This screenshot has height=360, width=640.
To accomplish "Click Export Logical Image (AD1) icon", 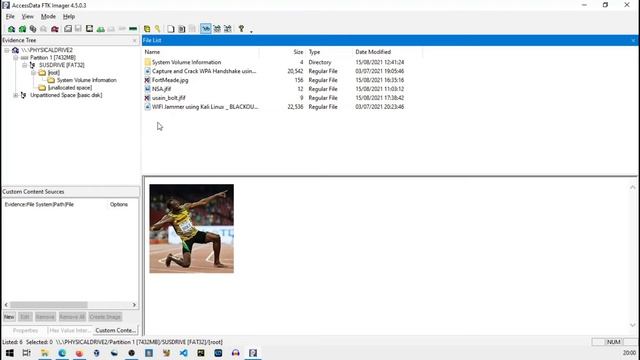I will [x=89, y=29].
